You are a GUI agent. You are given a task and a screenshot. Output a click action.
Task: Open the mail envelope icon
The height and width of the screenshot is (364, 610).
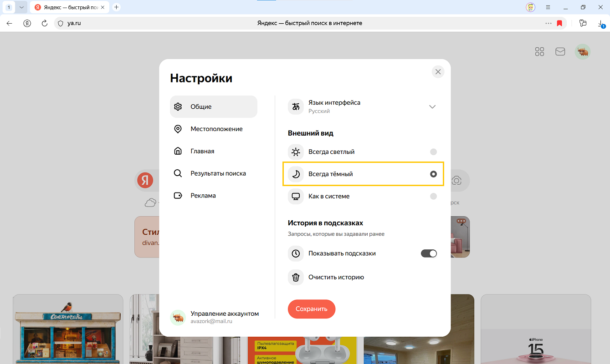(x=560, y=52)
